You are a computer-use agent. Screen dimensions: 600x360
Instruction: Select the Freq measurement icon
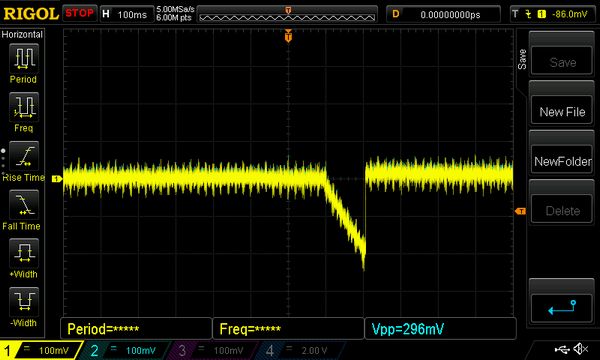24,106
